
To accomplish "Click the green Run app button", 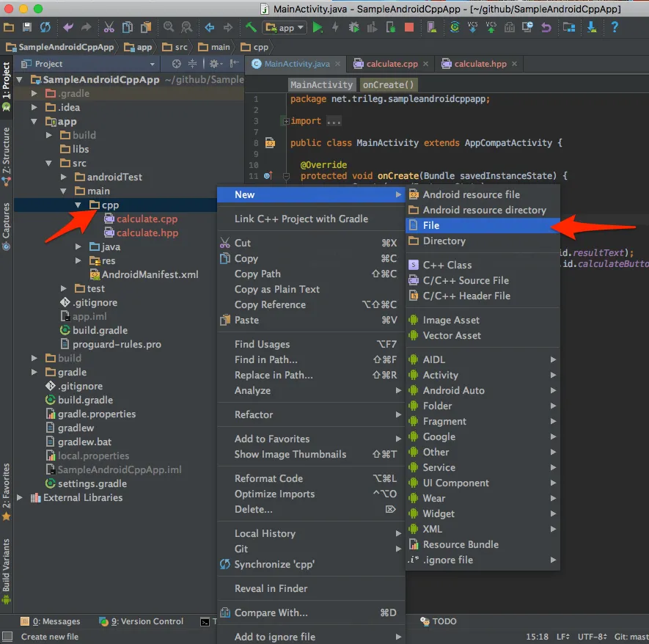I will tap(318, 28).
